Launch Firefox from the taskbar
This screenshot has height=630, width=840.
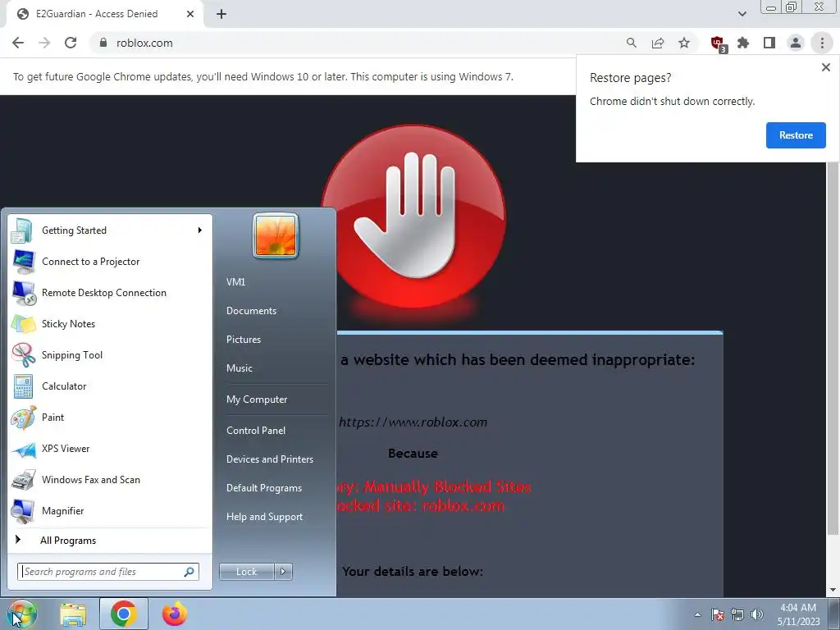pyautogui.click(x=175, y=614)
